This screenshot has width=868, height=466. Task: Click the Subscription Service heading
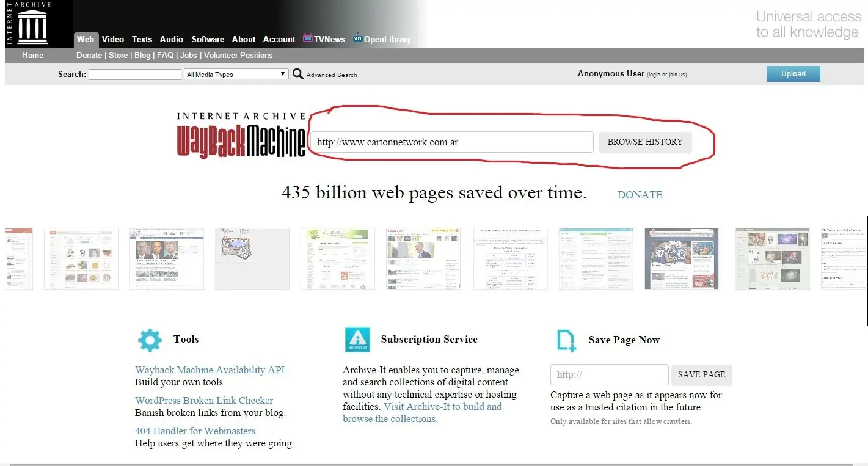tap(429, 339)
